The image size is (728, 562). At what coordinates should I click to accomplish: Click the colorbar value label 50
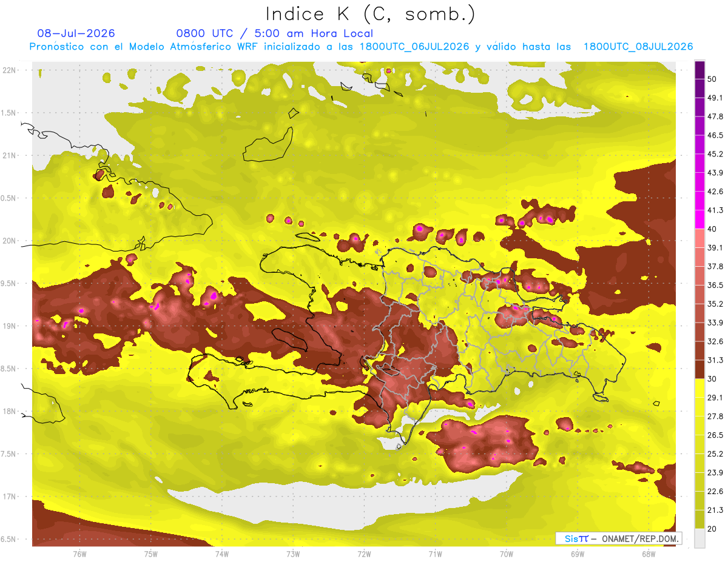(712, 79)
